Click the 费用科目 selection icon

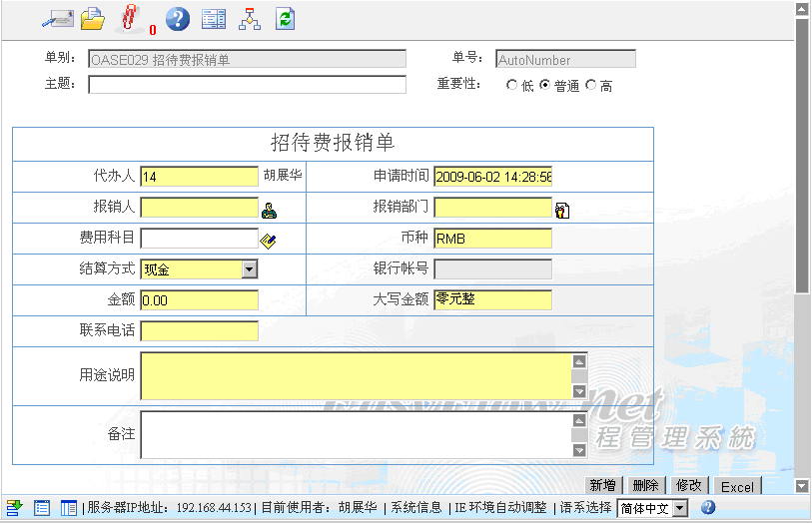tap(268, 240)
